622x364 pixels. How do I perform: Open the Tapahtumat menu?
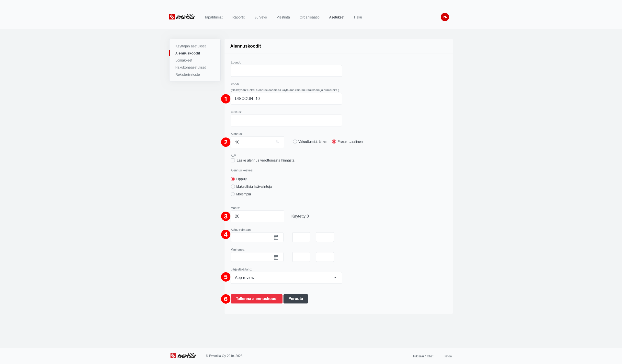coord(213,17)
